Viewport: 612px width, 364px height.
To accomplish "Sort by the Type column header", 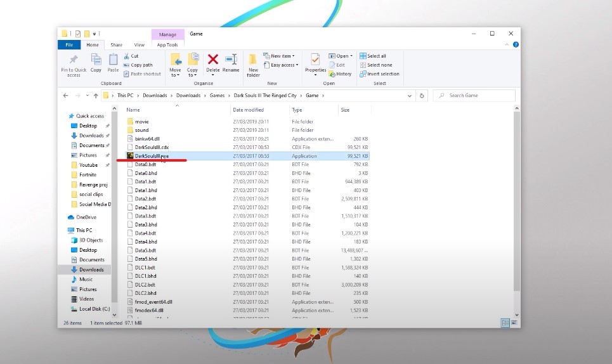I will [297, 110].
